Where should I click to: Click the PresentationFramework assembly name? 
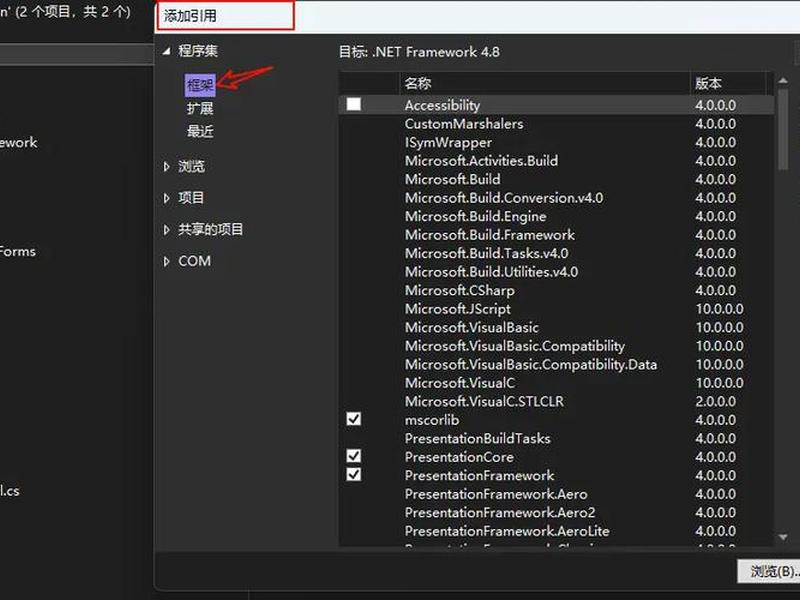point(479,475)
